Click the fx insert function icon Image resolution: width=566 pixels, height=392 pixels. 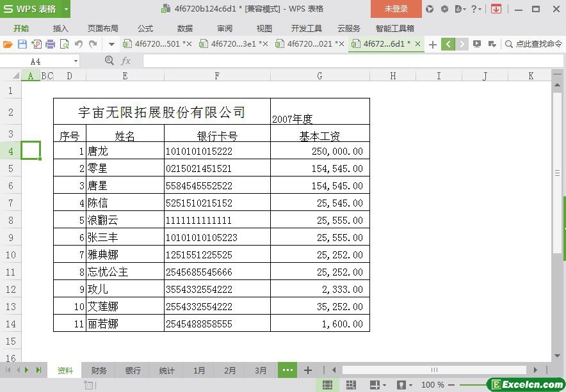[126, 61]
